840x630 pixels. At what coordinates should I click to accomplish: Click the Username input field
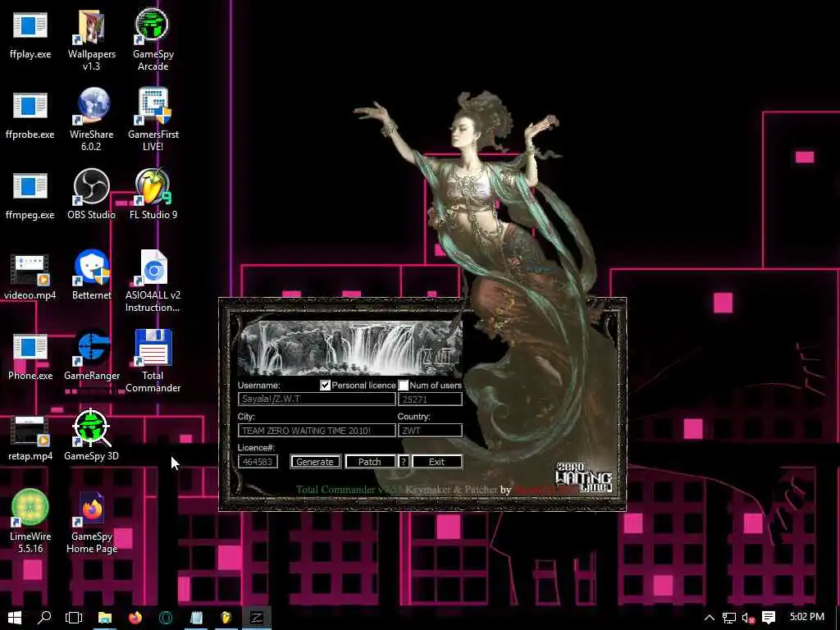[317, 399]
